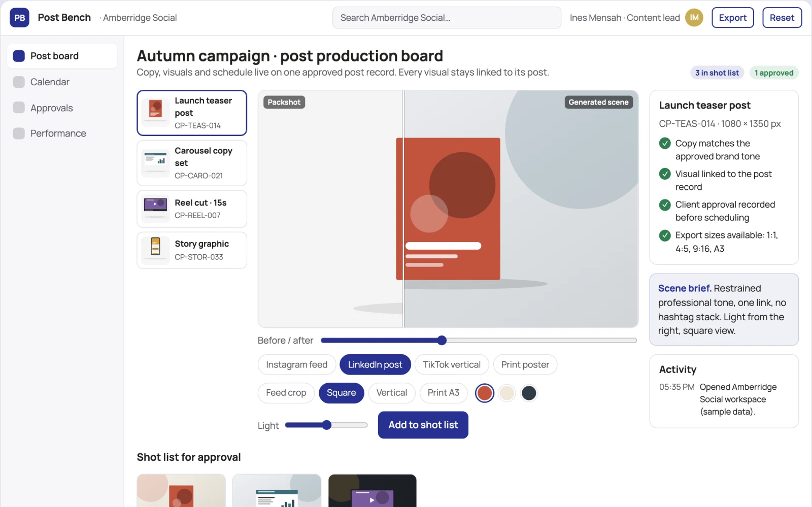Open Approvals in the sidebar

(x=62, y=108)
